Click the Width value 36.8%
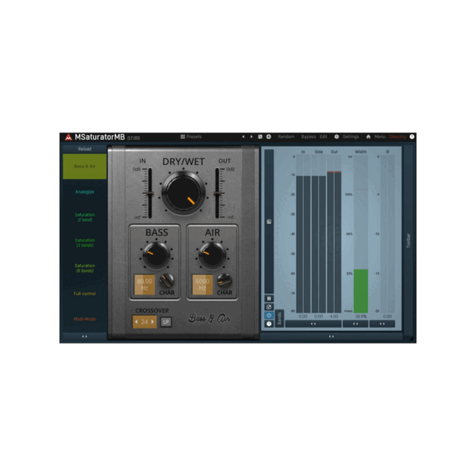476x476 pixels. tap(361, 317)
